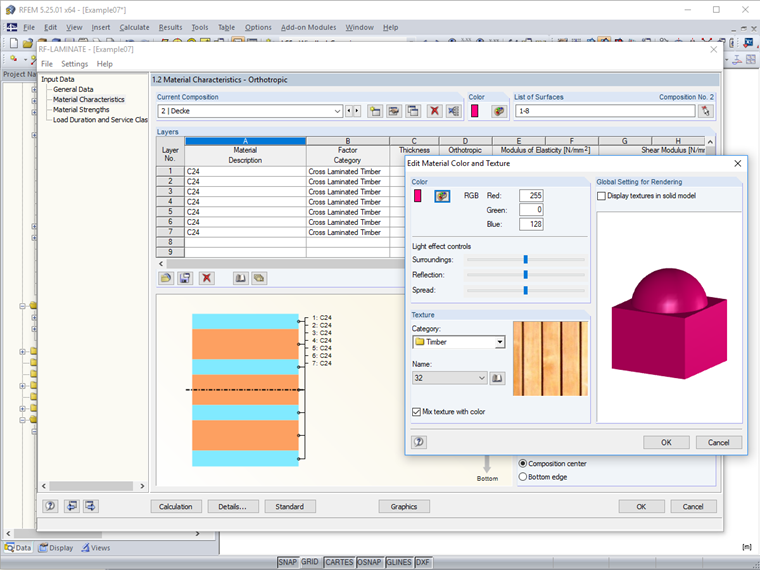Click the Red RGB value field
The image size is (760, 570).
(x=530, y=196)
